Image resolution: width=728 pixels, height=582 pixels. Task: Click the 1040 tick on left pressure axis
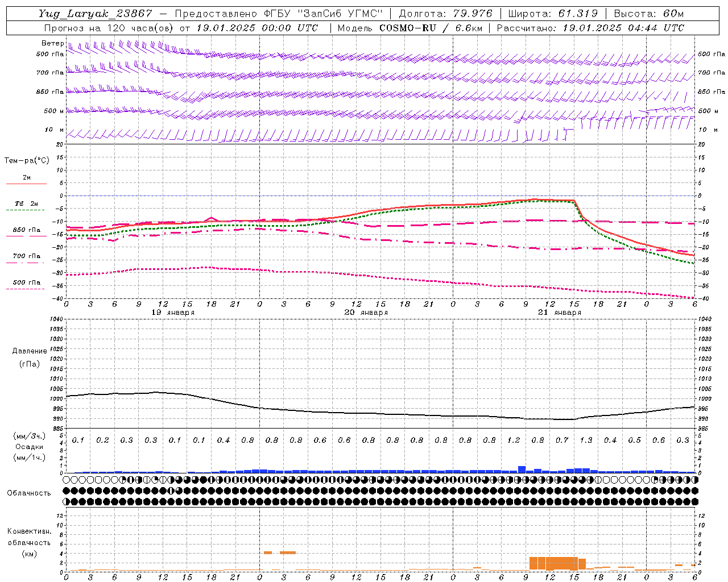pos(56,319)
